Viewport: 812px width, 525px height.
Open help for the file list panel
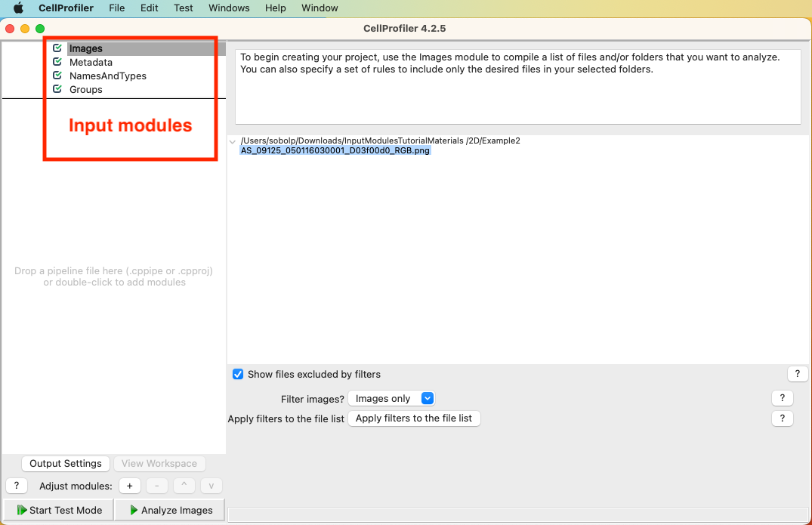798,373
